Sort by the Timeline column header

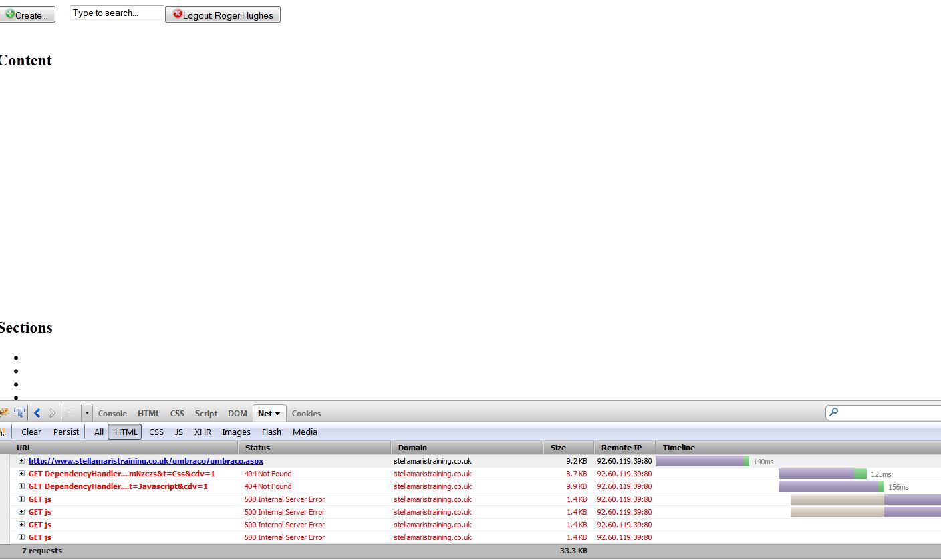click(799, 448)
